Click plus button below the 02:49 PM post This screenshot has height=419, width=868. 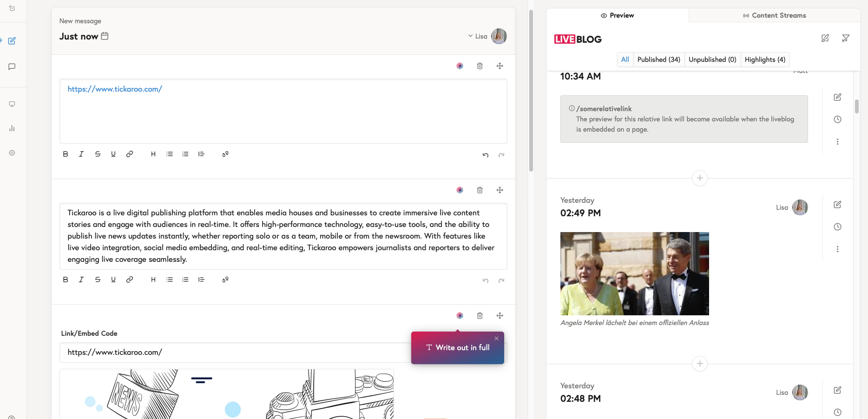coord(700,364)
